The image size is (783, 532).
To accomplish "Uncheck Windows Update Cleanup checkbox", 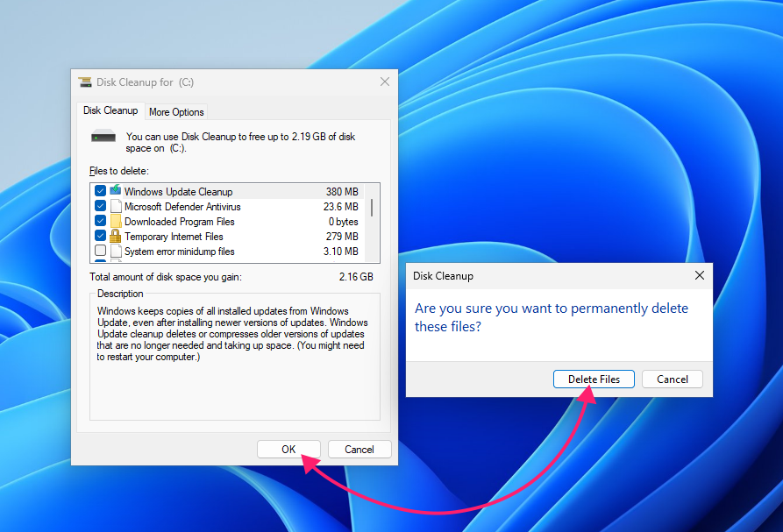I will [100, 191].
